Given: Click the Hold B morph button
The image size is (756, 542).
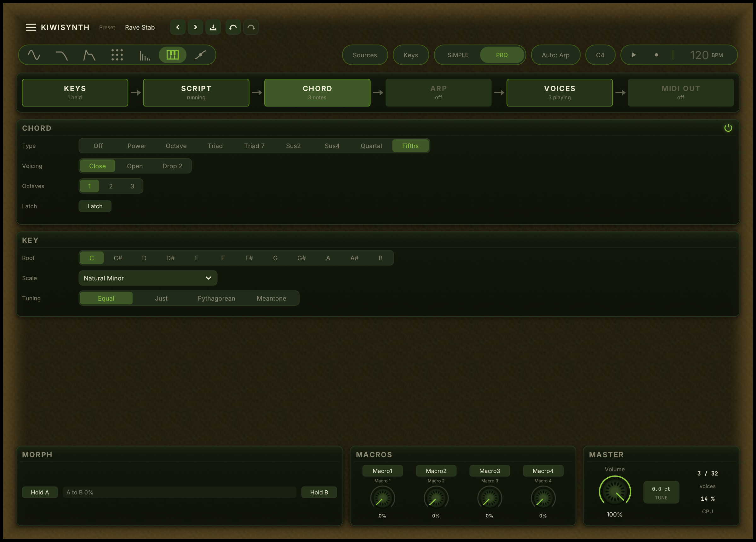Looking at the screenshot, I should [x=319, y=492].
